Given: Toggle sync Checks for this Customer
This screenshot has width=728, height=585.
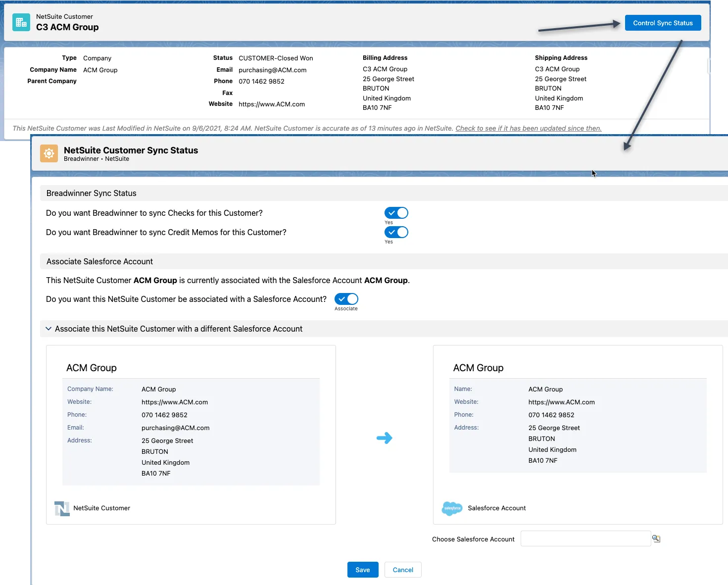Looking at the screenshot, I should click(x=396, y=213).
